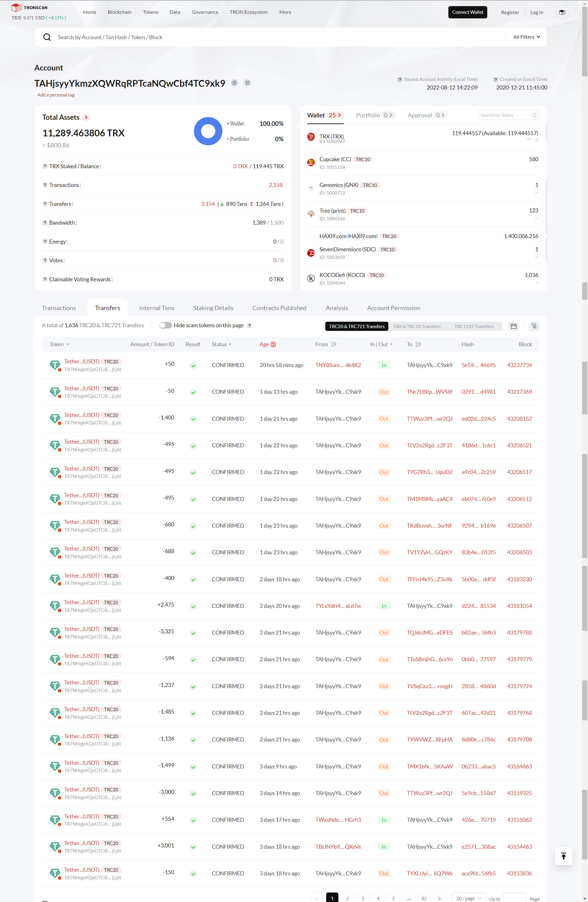Click the top-right cube theme icon
The height and width of the screenshot is (902, 588).
(562, 12)
